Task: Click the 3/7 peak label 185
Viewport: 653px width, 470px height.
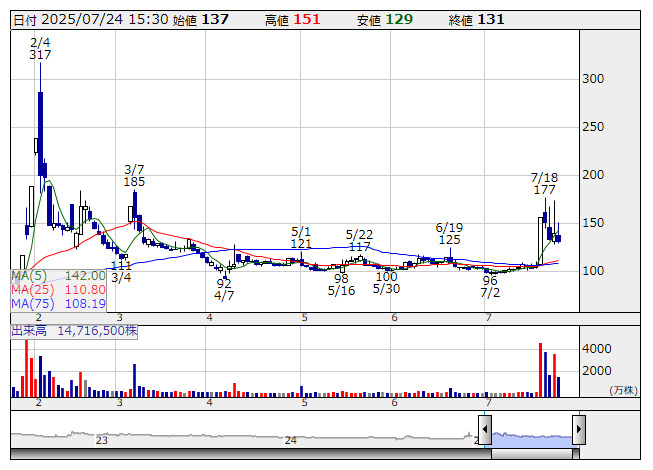Action: point(135,183)
